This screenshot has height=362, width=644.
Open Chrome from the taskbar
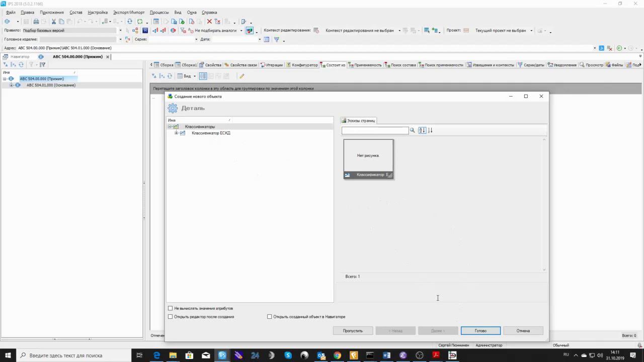click(x=337, y=355)
